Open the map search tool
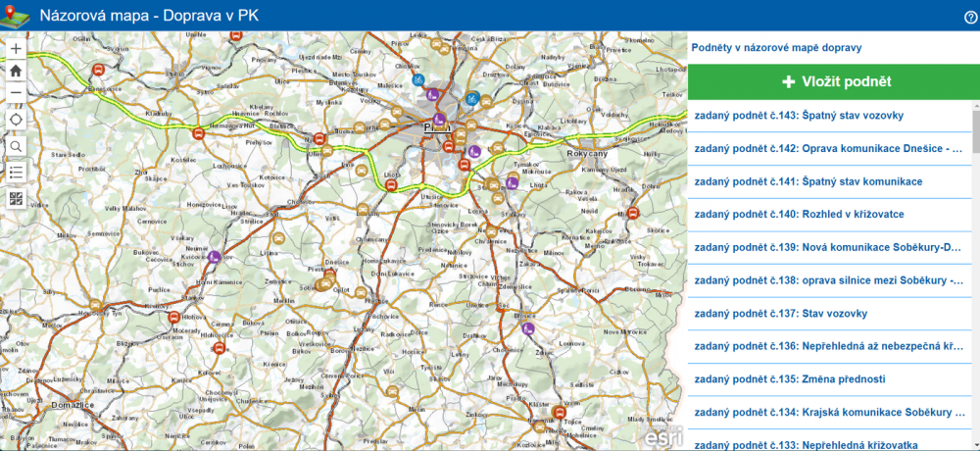The image size is (980, 451). pyautogui.click(x=16, y=146)
